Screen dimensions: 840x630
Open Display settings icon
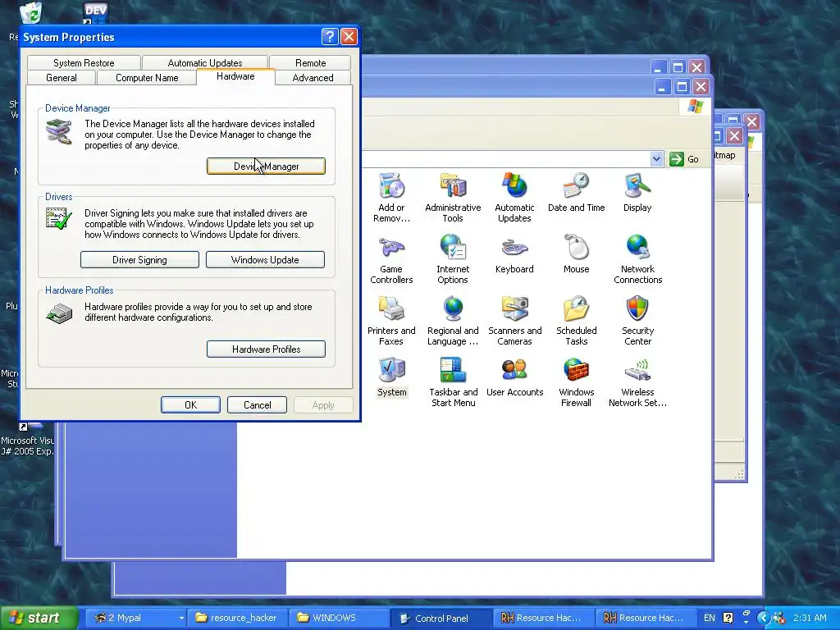[637, 192]
